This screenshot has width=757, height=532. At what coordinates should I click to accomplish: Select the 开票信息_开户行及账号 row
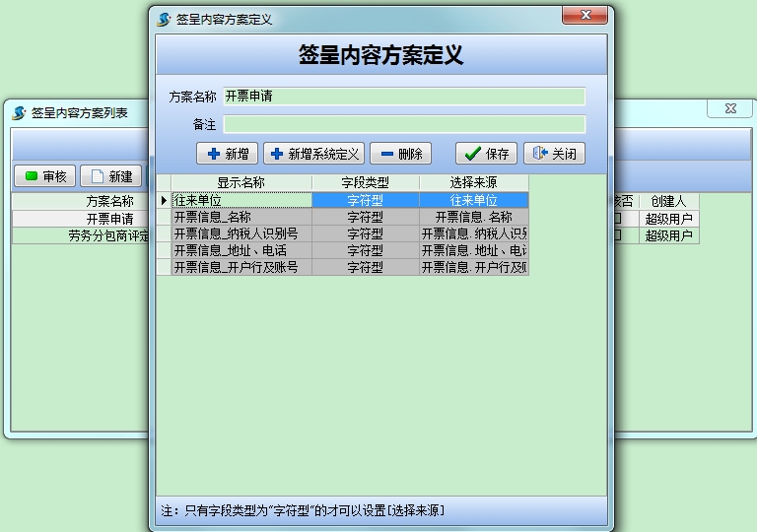coord(241,267)
